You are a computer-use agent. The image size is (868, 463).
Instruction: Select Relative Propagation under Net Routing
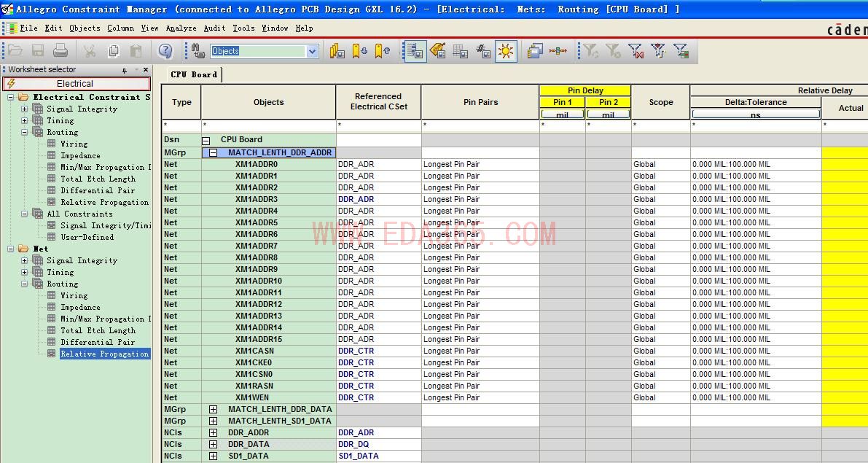tap(105, 354)
